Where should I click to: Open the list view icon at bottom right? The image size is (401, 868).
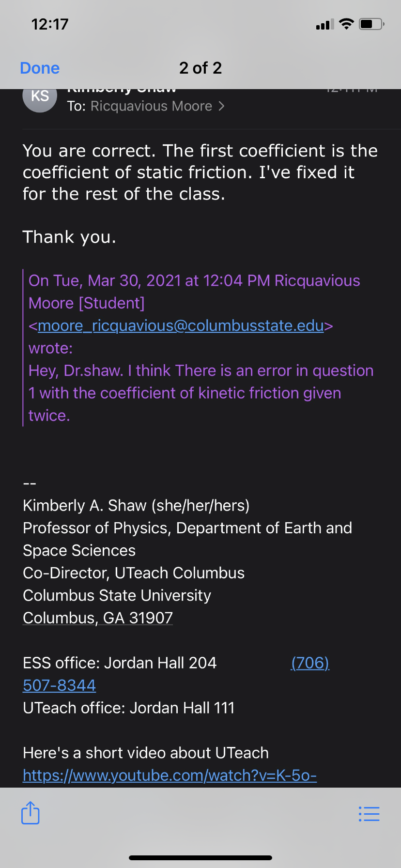click(369, 814)
